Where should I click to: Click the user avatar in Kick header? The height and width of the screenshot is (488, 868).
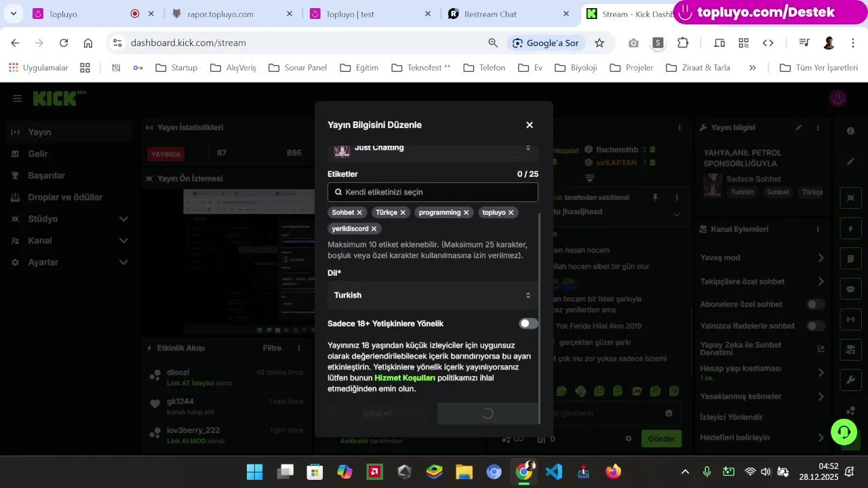[x=837, y=99]
